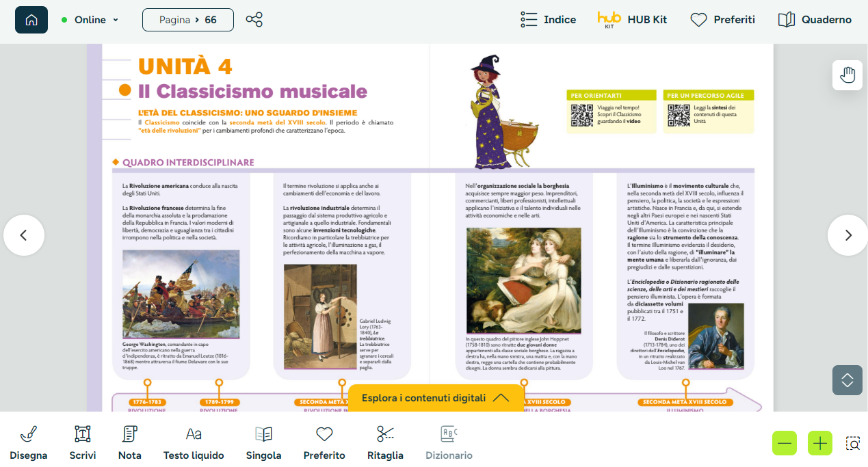Viewport: 868px width, 467px height.
Task: Open the Dizionario tool
Action: (x=449, y=442)
